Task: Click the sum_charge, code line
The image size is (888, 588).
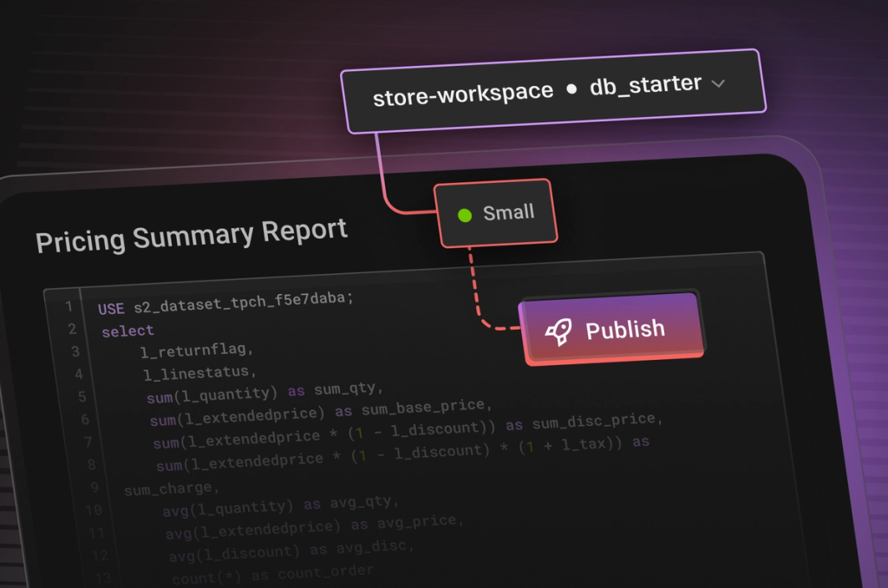Action: (x=171, y=488)
